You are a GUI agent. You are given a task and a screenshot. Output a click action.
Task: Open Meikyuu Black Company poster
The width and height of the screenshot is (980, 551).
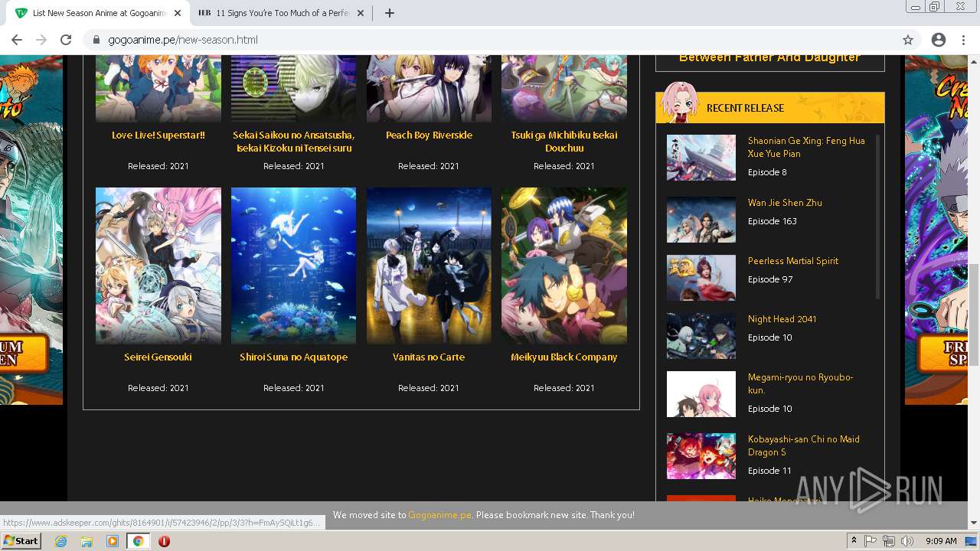[564, 266]
